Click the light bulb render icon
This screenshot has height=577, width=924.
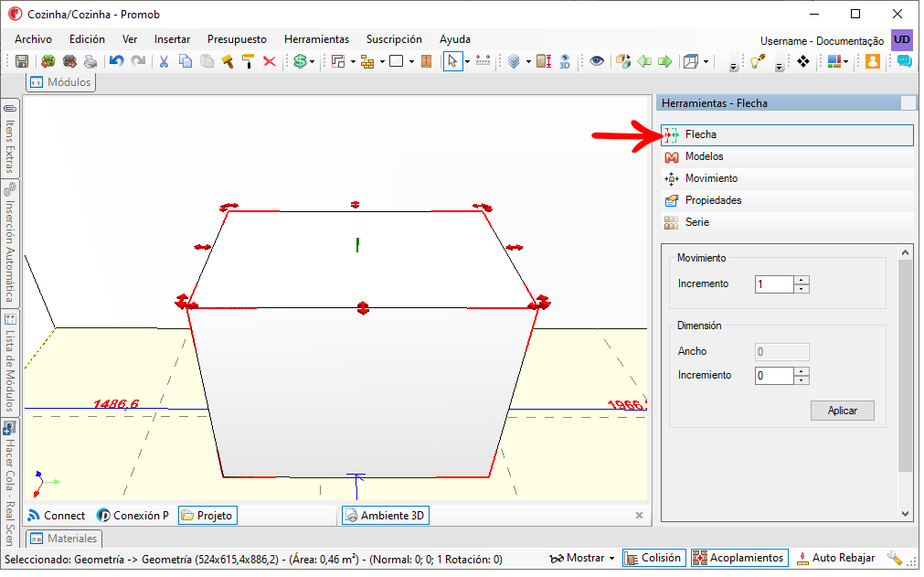click(758, 61)
